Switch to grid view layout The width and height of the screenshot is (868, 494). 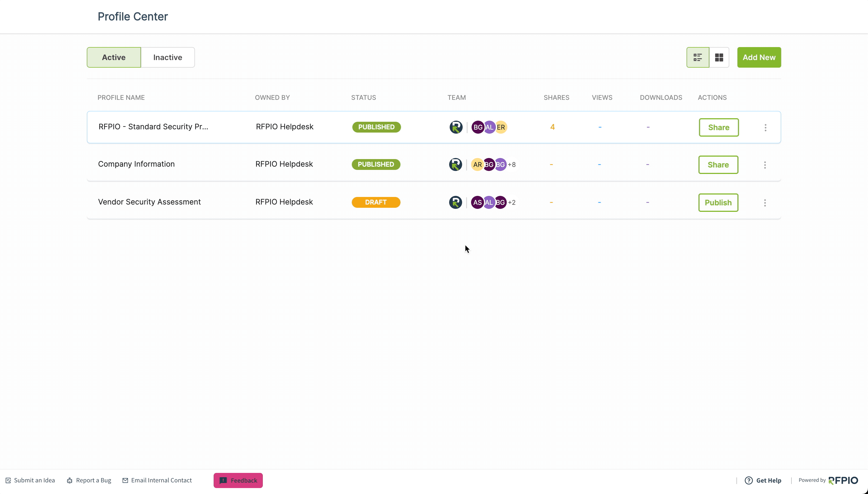(719, 57)
